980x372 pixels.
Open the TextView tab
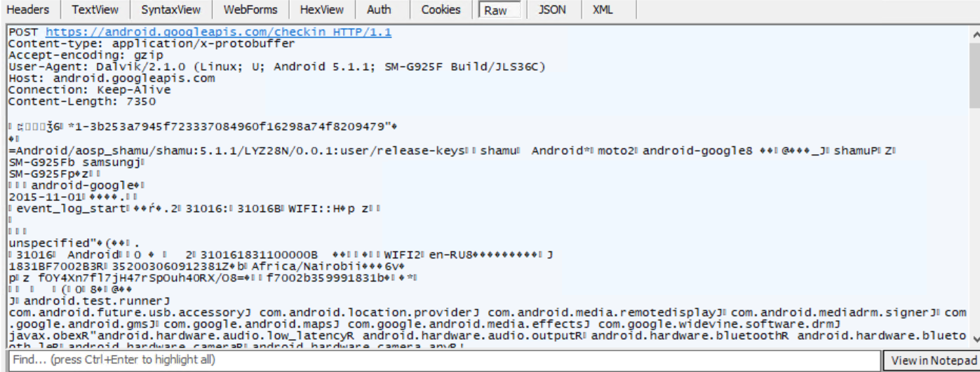click(x=95, y=10)
